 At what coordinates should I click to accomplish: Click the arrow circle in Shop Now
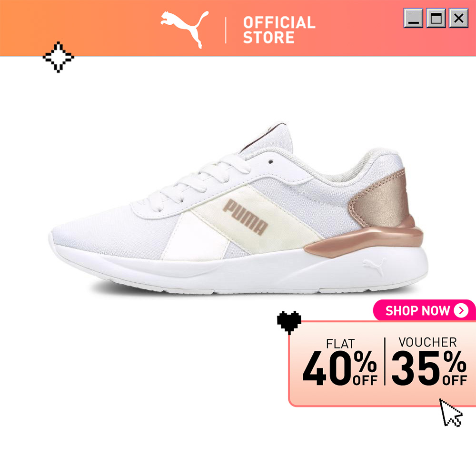coord(461,310)
